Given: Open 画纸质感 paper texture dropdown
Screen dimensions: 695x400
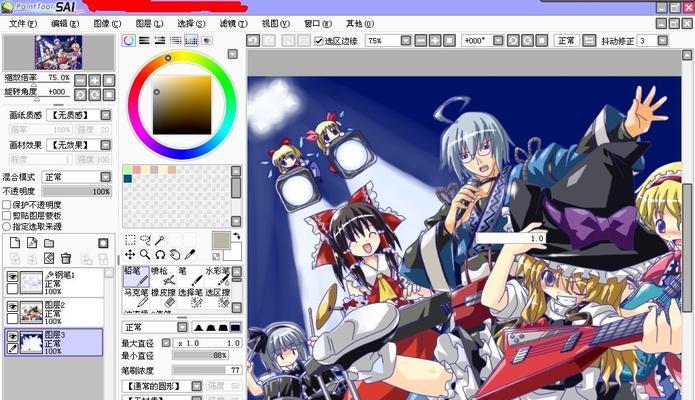Looking at the screenshot, I should tap(105, 115).
